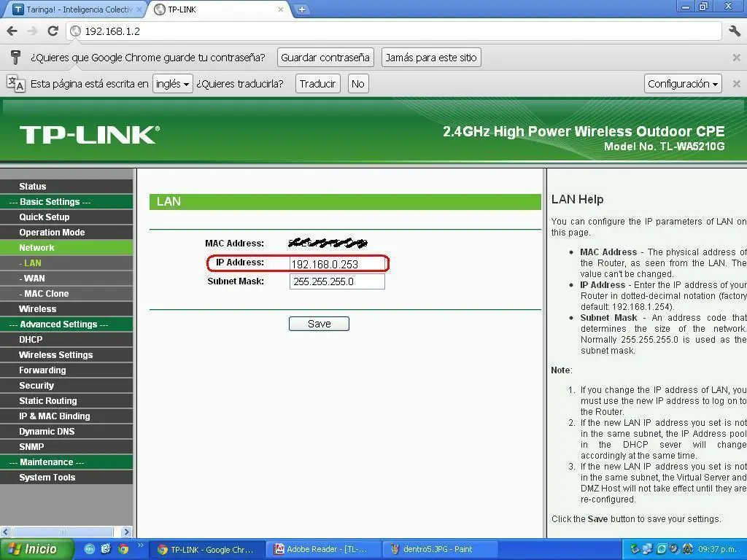Close the TP-LINK tab
This screenshot has width=747, height=560.
click(281, 9)
